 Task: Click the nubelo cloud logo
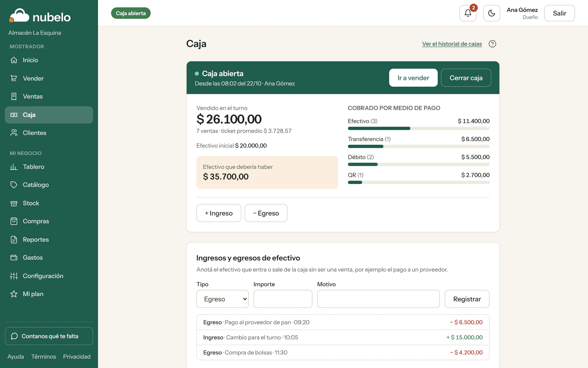pos(19,15)
